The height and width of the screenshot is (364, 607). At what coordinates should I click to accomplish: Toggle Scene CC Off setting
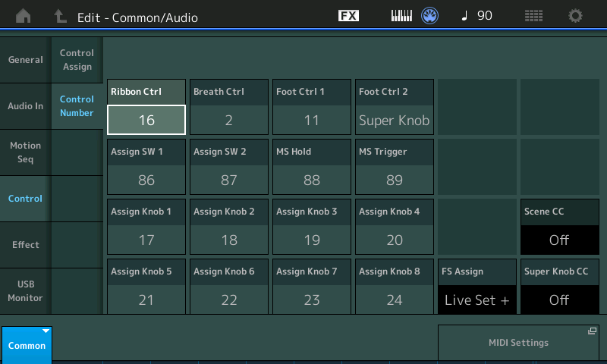click(x=559, y=240)
